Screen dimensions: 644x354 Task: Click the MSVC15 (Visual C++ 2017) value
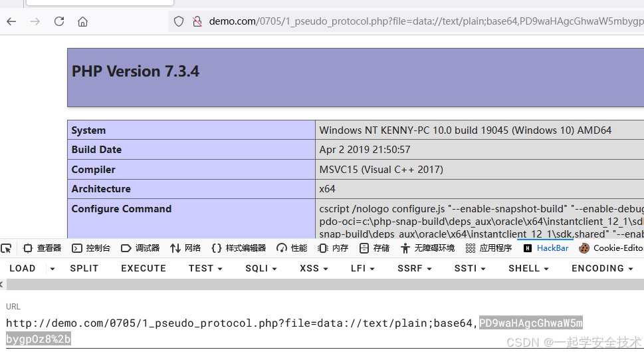[x=381, y=170]
